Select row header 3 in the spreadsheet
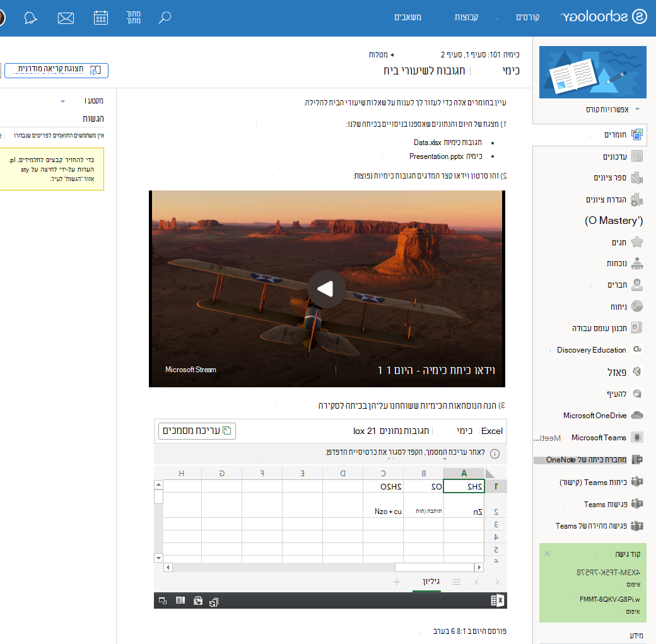 point(496,524)
